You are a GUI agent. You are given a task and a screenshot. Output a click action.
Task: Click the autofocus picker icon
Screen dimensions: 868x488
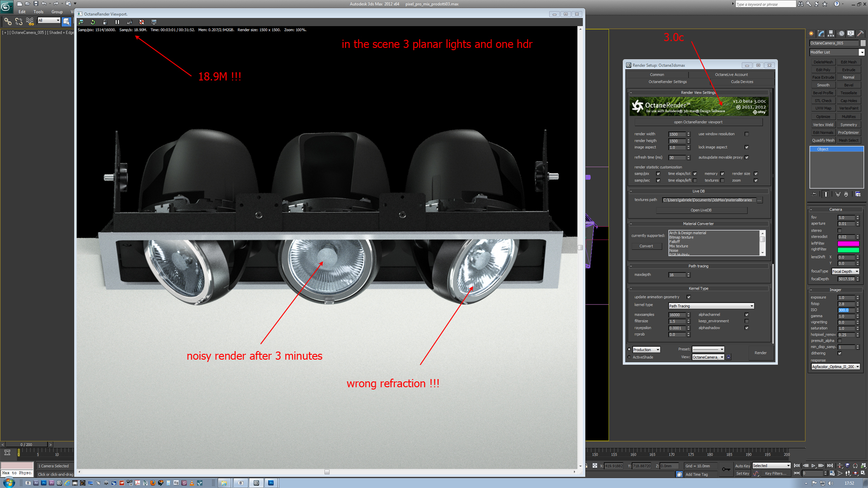pyautogui.click(x=129, y=22)
